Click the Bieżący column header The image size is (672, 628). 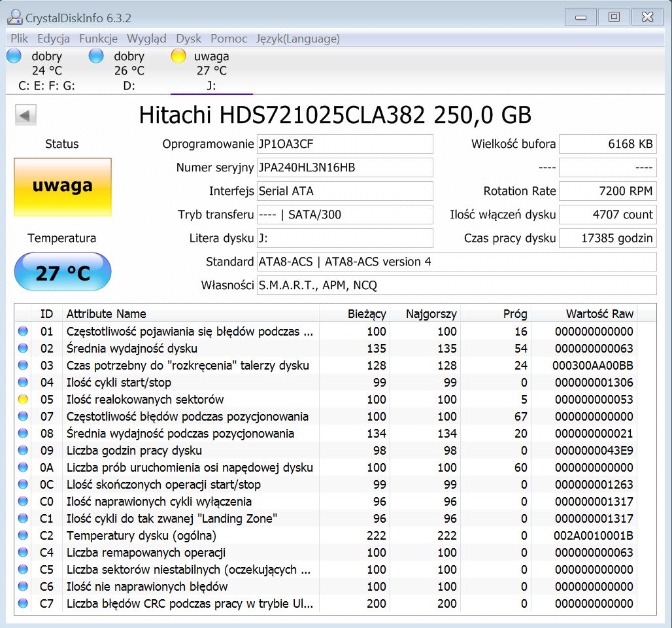(x=354, y=313)
